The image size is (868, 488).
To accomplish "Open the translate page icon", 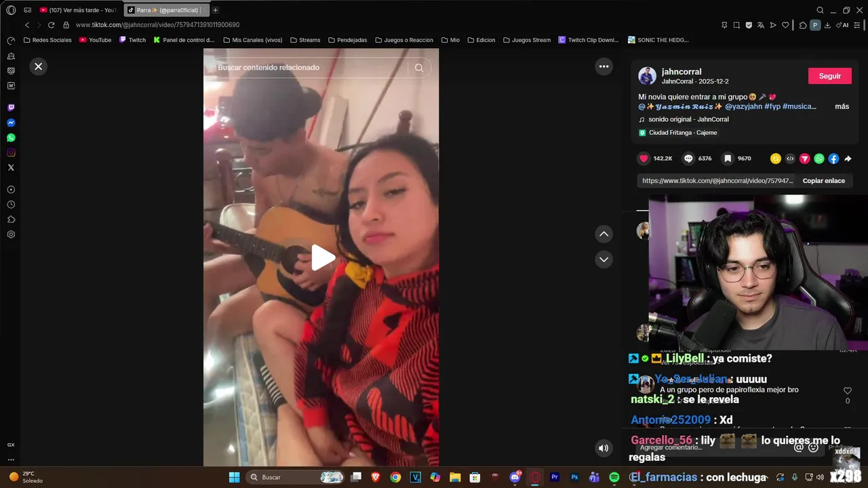I will 761,25.
